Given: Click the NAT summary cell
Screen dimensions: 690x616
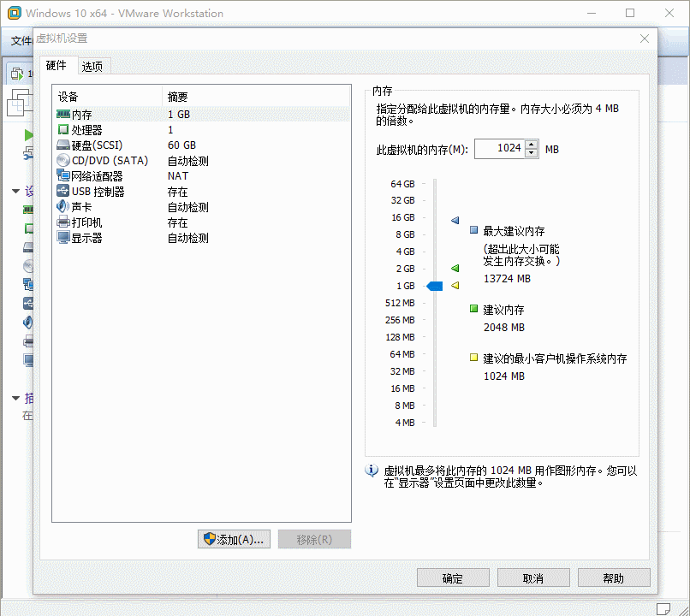Looking at the screenshot, I should point(178,176).
